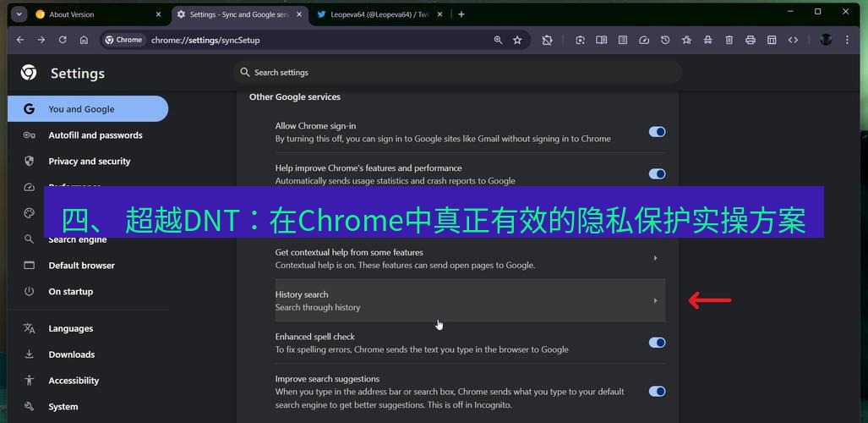Open the bookmarks star-plus toolbar icon

[686, 40]
